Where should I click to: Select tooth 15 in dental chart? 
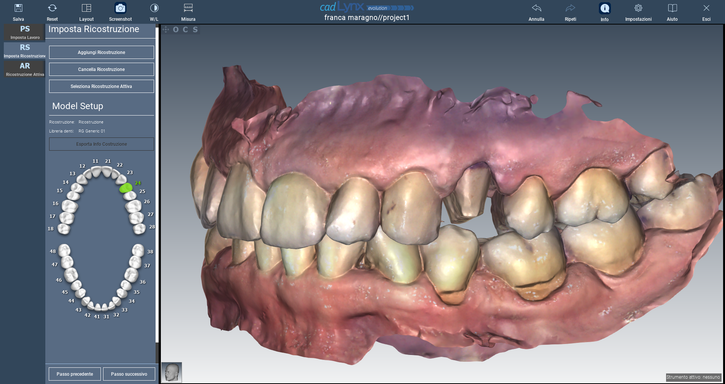pos(74,196)
